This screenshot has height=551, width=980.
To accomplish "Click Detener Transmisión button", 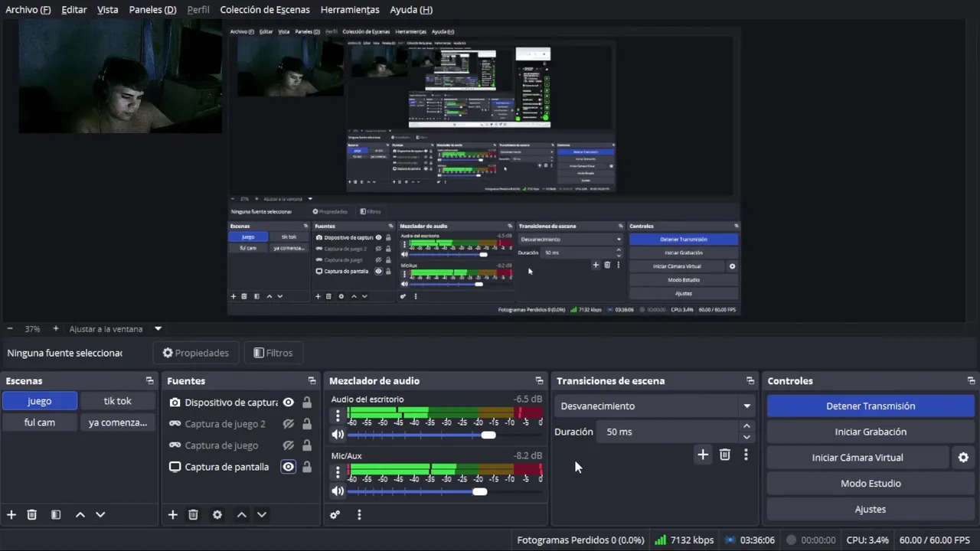I will (871, 406).
